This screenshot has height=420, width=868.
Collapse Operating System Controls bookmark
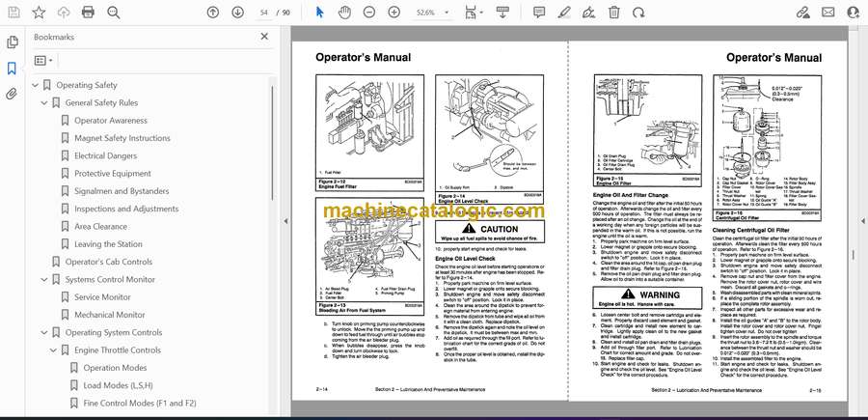click(x=44, y=332)
